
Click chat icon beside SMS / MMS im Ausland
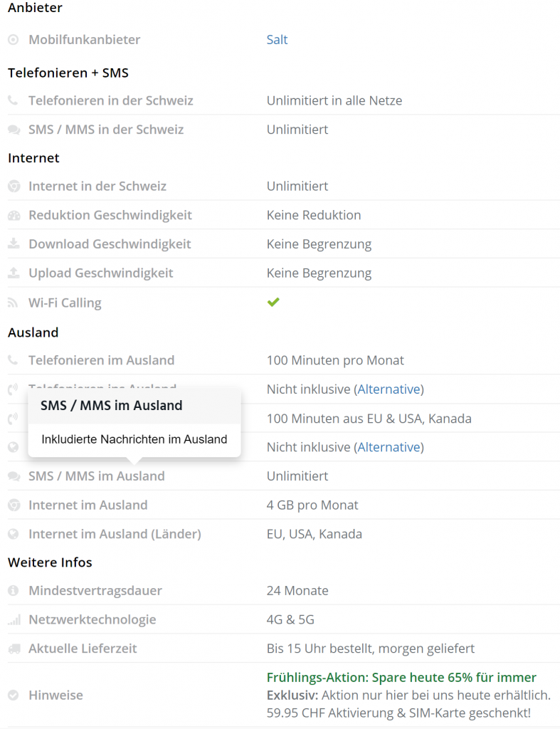[x=14, y=476]
